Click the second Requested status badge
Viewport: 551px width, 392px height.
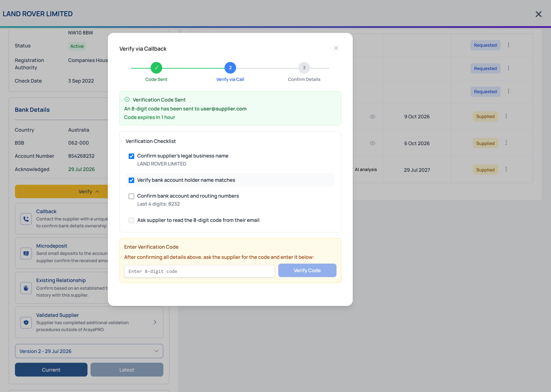(x=485, y=68)
